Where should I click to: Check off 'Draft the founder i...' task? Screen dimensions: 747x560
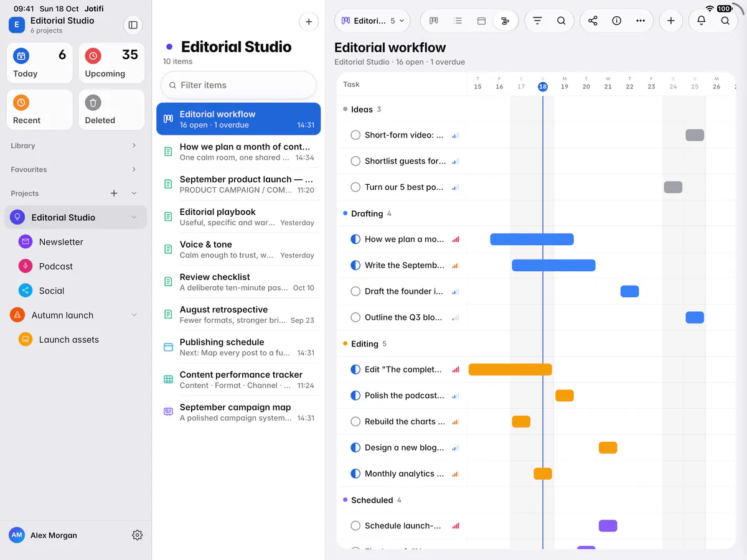pyautogui.click(x=355, y=291)
